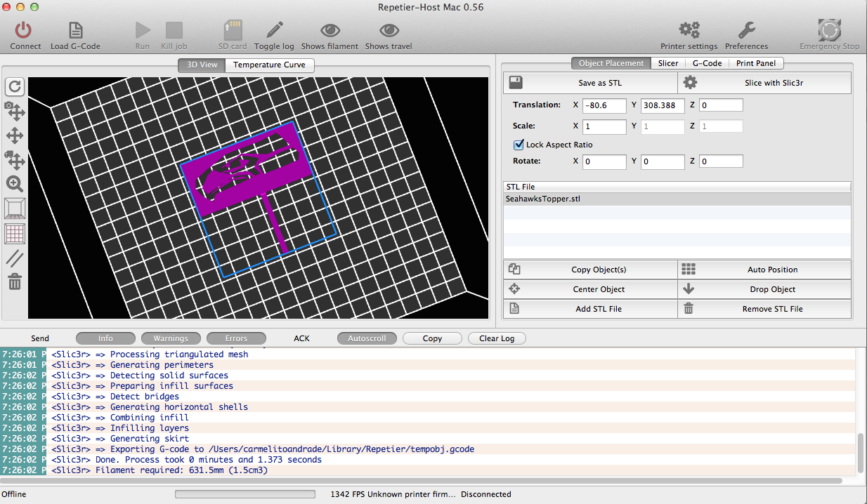
Task: Click the Copy log button
Action: point(432,338)
